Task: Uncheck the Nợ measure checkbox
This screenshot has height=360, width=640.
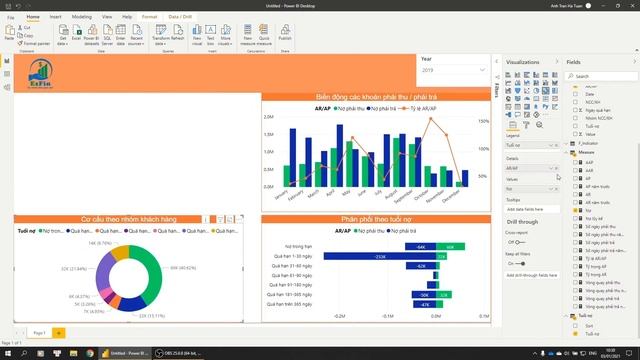Action: point(576,211)
